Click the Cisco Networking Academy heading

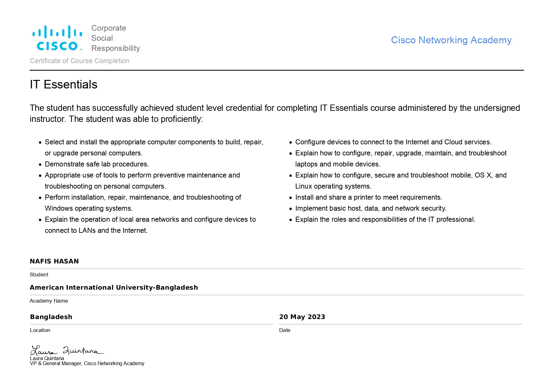[451, 40]
